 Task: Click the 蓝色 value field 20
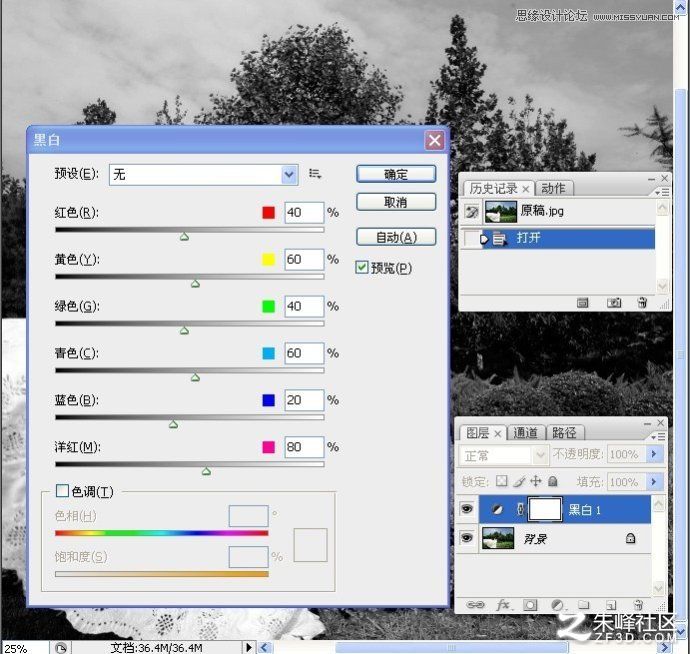pyautogui.click(x=304, y=400)
